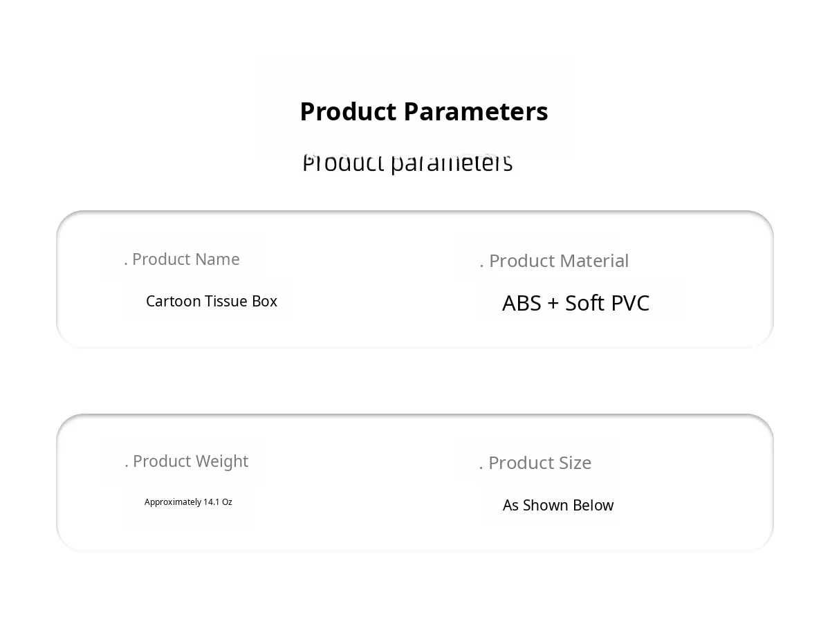The width and height of the screenshot is (830, 644).
Task: Click the overlapped "Product parameters" subtitle text
Action: click(x=407, y=165)
